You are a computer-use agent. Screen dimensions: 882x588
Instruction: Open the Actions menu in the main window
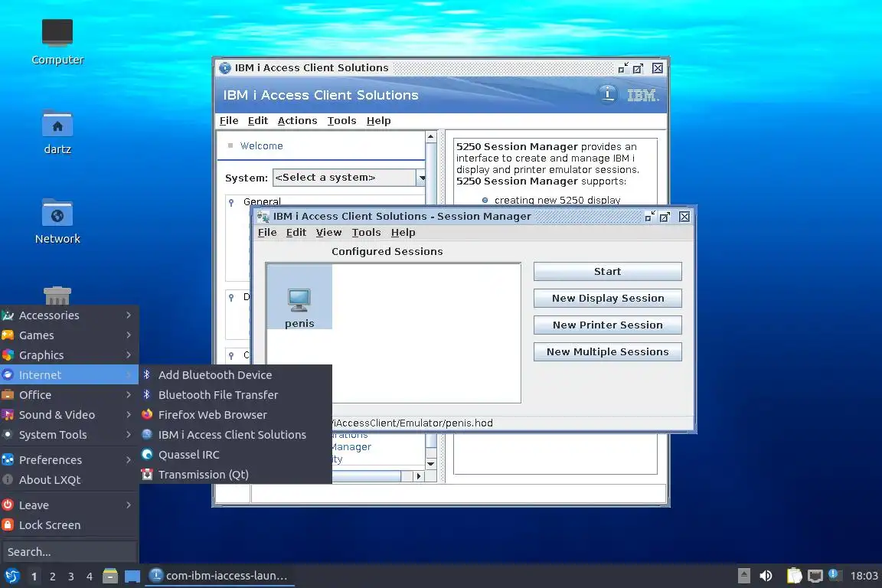(x=297, y=120)
